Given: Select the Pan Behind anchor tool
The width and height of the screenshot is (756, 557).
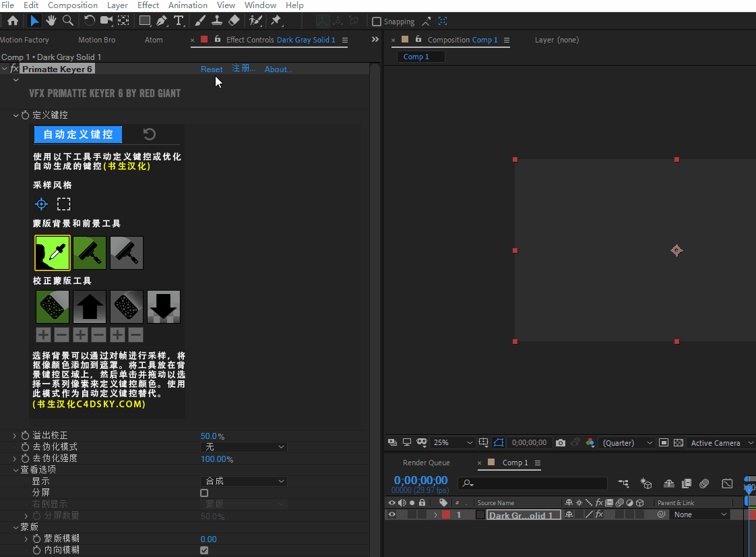Looking at the screenshot, I should point(123,21).
